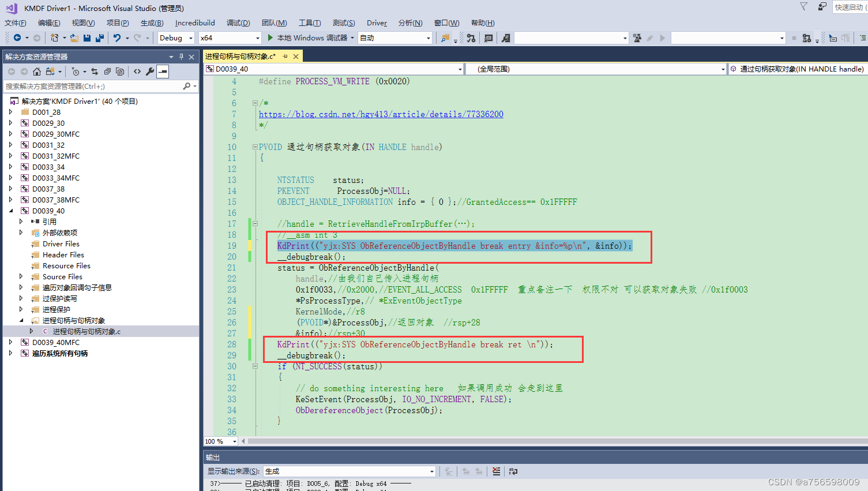Select the Driver Files folder
868x491 pixels.
pyautogui.click(x=61, y=243)
